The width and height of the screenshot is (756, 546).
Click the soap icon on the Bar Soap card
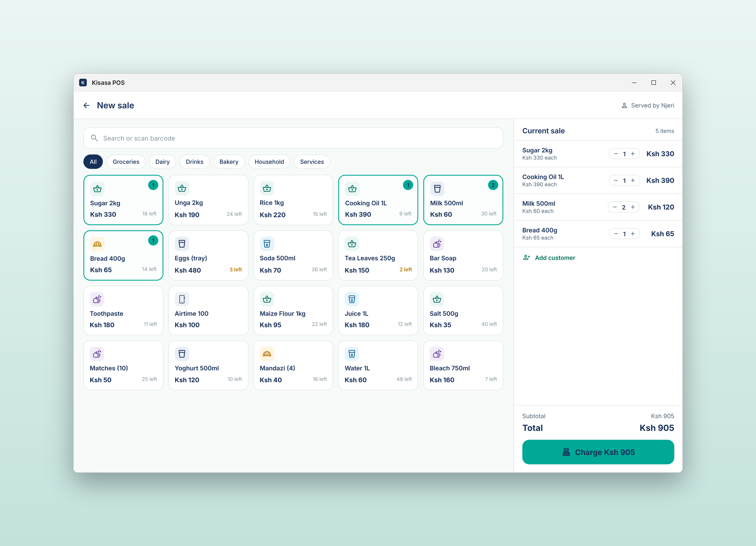coord(437,244)
